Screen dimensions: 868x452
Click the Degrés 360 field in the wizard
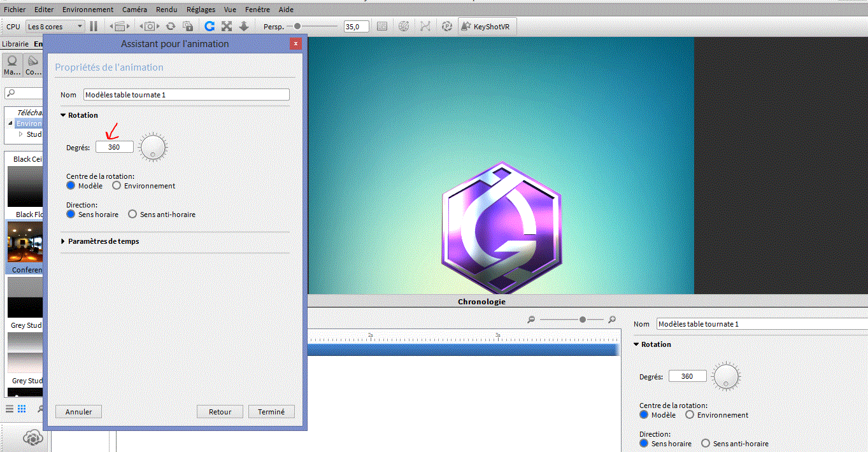(115, 147)
